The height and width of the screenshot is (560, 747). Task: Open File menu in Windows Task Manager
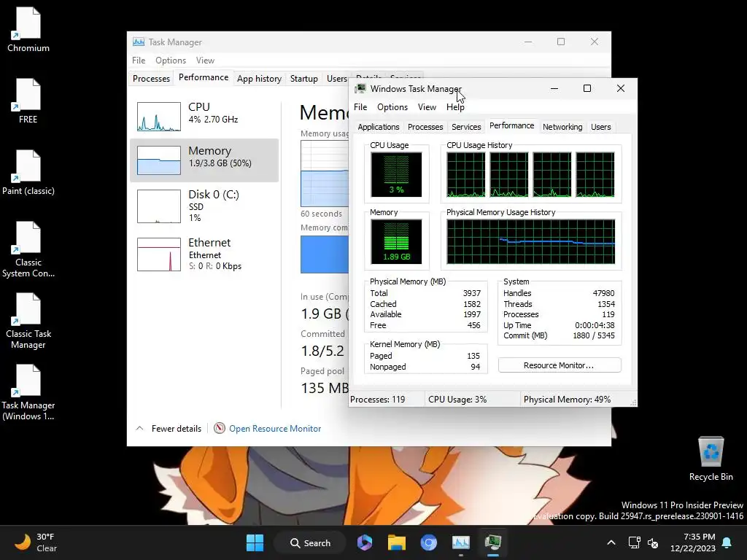point(360,107)
